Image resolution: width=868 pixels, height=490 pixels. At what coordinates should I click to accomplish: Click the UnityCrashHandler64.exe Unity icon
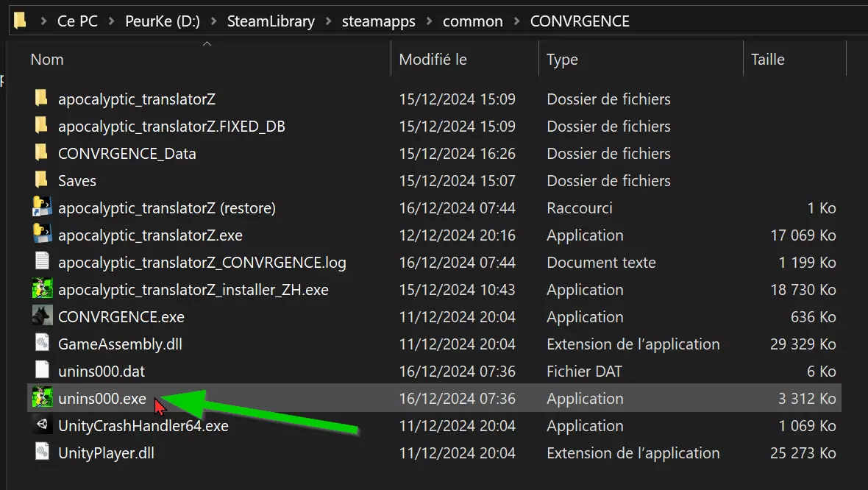[42, 425]
